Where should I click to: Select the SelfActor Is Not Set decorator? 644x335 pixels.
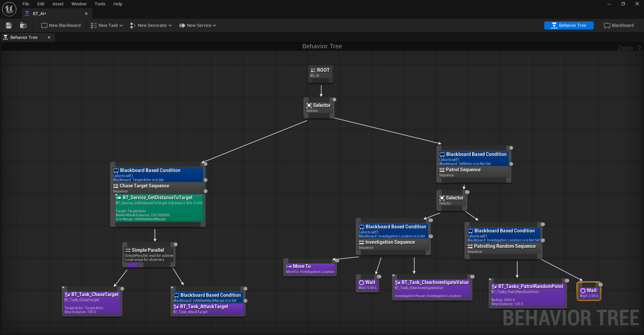[x=474, y=158]
